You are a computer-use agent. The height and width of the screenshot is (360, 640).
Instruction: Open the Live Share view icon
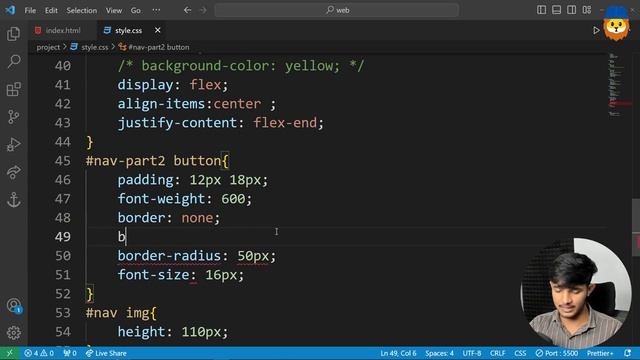pos(13,172)
